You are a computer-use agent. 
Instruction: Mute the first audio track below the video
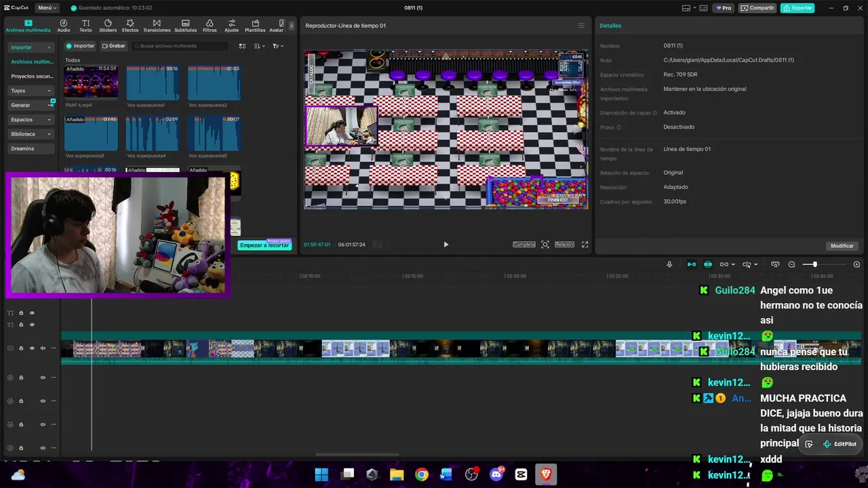(x=43, y=378)
